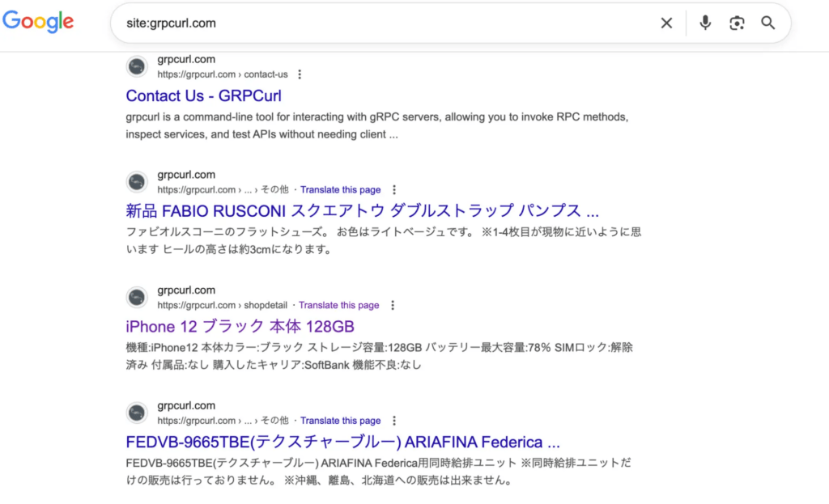Open three-dot menu for the shopdetail result

click(x=393, y=305)
